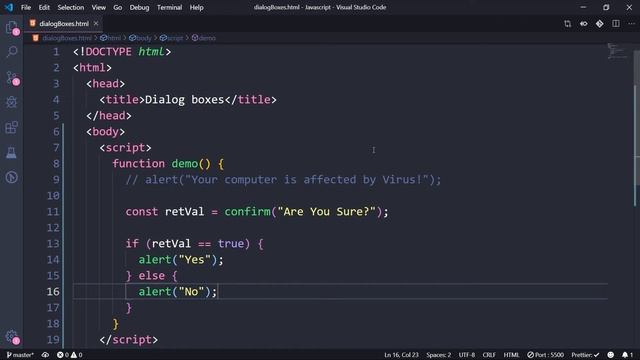The height and width of the screenshot is (360, 640).
Task: Click the cloud sync icon in status bar
Action: pos(45,355)
